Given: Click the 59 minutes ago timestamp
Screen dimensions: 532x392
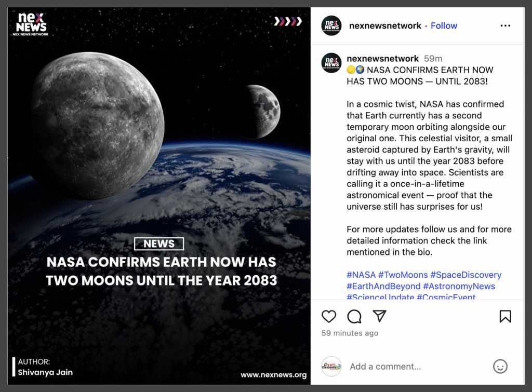Looking at the screenshot, I should (x=350, y=333).
